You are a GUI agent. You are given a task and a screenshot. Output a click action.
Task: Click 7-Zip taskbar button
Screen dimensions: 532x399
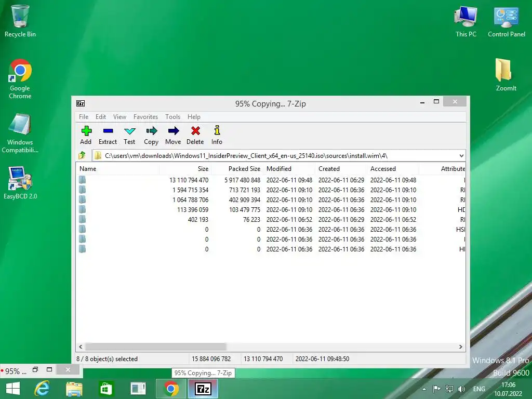(x=203, y=389)
